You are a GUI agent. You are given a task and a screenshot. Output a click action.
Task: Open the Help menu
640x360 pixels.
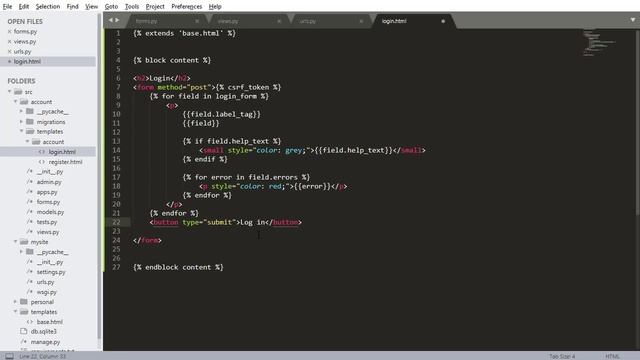(x=215, y=7)
